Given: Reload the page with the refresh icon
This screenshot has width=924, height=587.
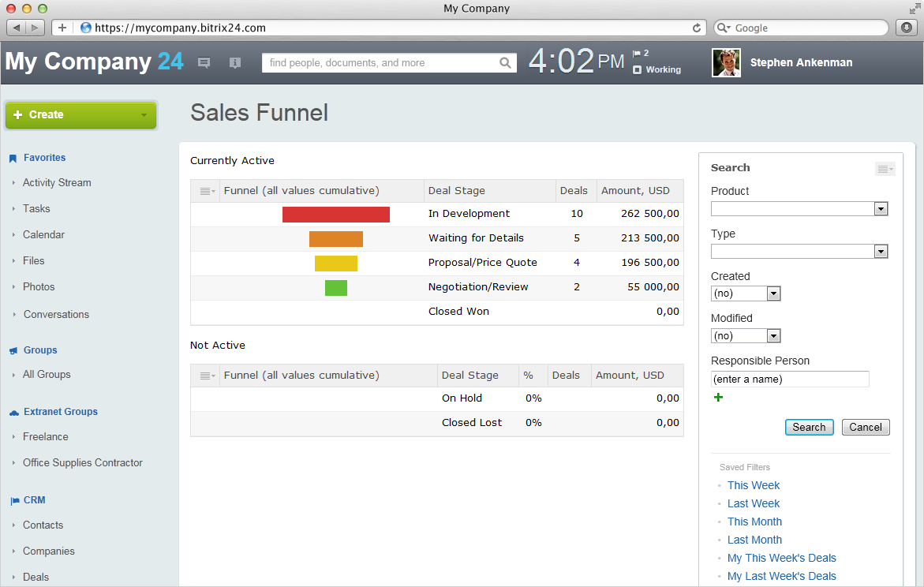Looking at the screenshot, I should point(697,28).
